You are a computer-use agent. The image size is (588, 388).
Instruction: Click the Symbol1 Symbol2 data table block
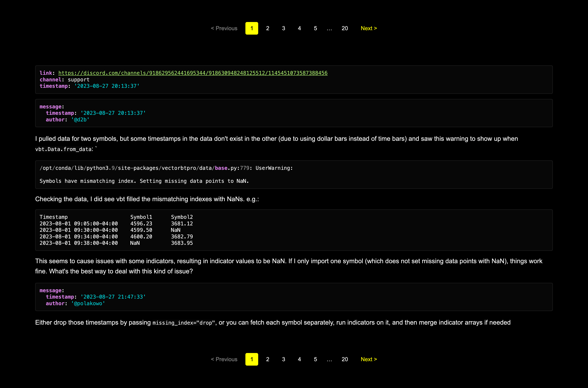(x=294, y=230)
